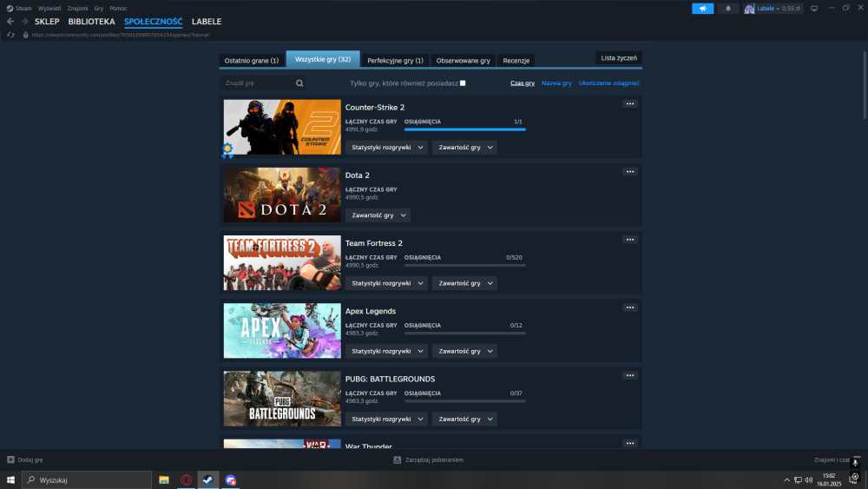
Task: Click the plus icon next to Dodaj grę
Action: point(10,459)
